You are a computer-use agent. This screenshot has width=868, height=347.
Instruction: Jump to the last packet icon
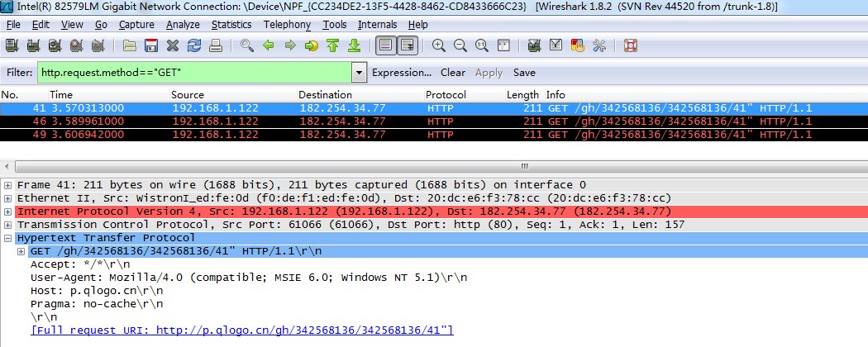(x=355, y=45)
